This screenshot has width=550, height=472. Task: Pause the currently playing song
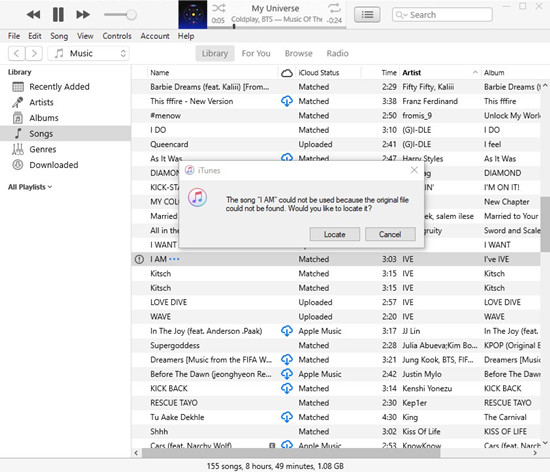click(58, 15)
